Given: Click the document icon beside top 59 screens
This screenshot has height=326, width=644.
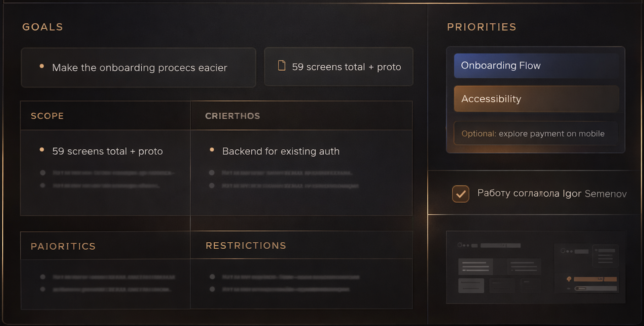Looking at the screenshot, I should 282,65.
